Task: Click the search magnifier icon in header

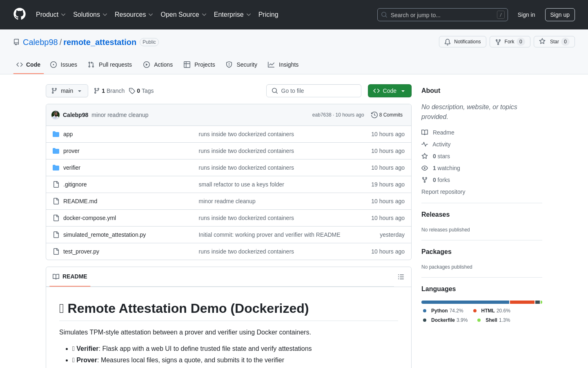Action: click(384, 15)
